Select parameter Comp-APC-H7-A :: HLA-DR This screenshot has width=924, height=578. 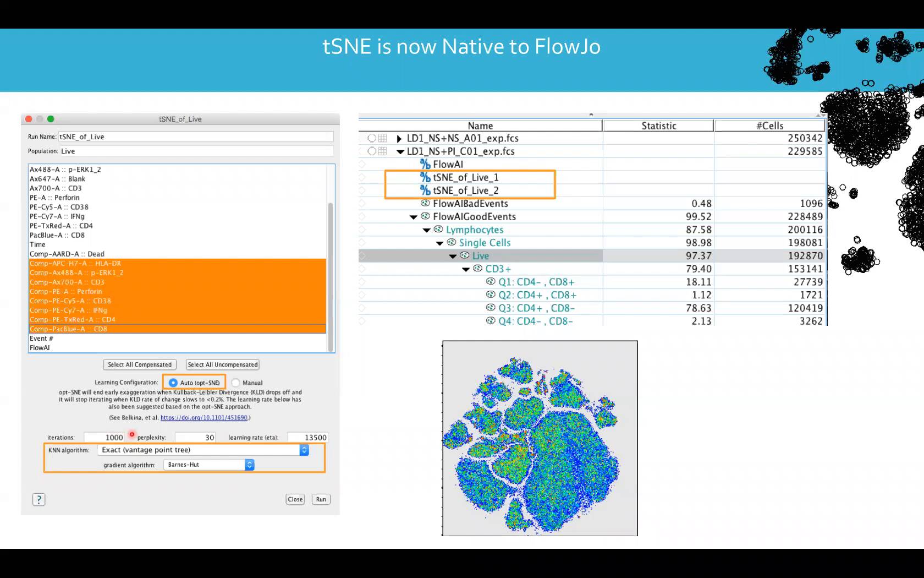tap(178, 263)
